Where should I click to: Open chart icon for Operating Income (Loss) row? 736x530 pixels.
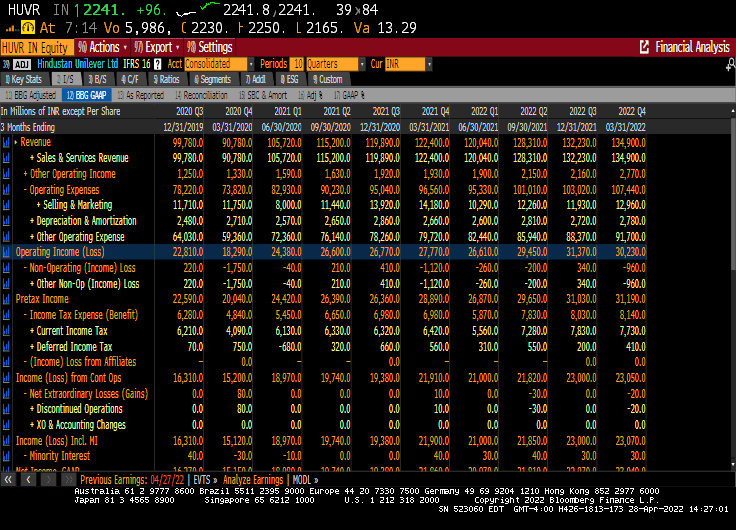point(6,252)
